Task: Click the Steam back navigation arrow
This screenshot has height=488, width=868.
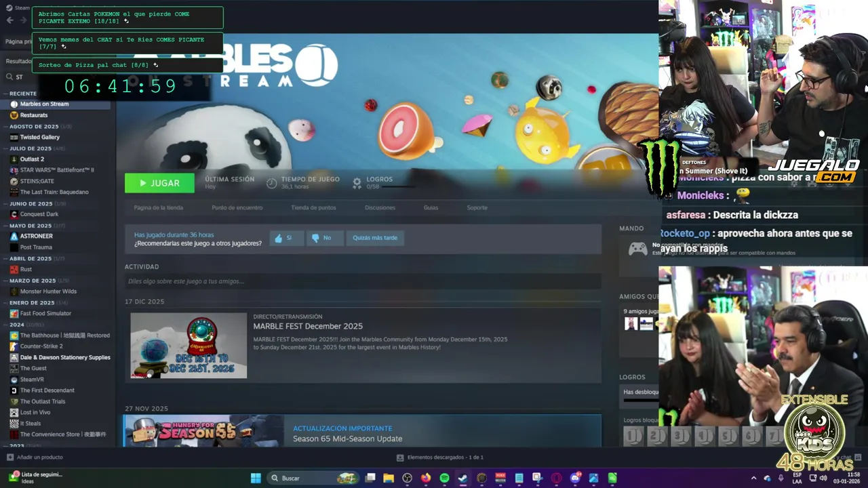Action: (9, 20)
